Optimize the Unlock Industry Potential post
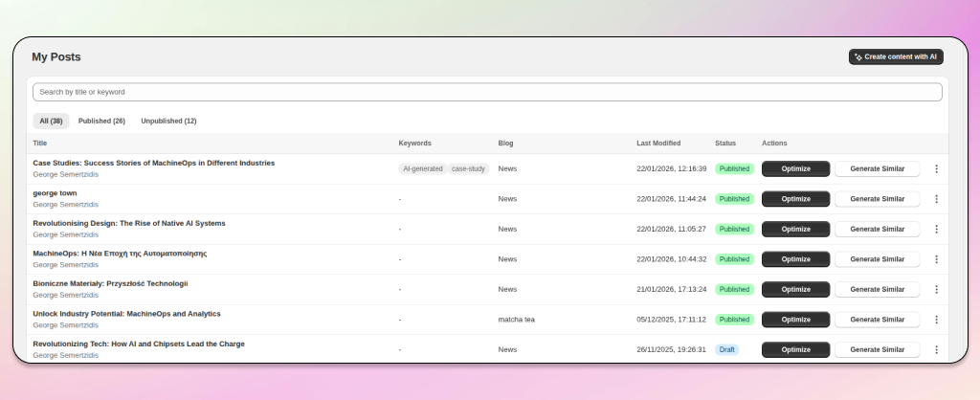The width and height of the screenshot is (980, 400). pos(795,320)
